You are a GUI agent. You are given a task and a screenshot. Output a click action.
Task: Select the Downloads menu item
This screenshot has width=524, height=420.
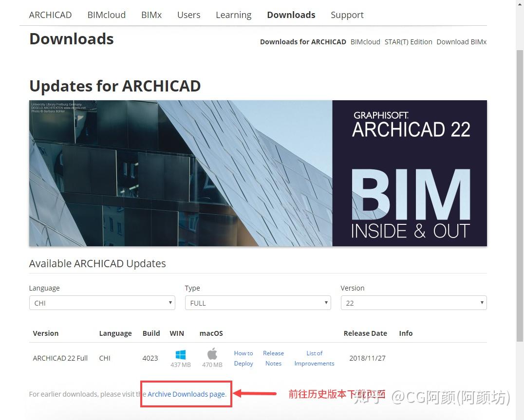click(x=291, y=15)
